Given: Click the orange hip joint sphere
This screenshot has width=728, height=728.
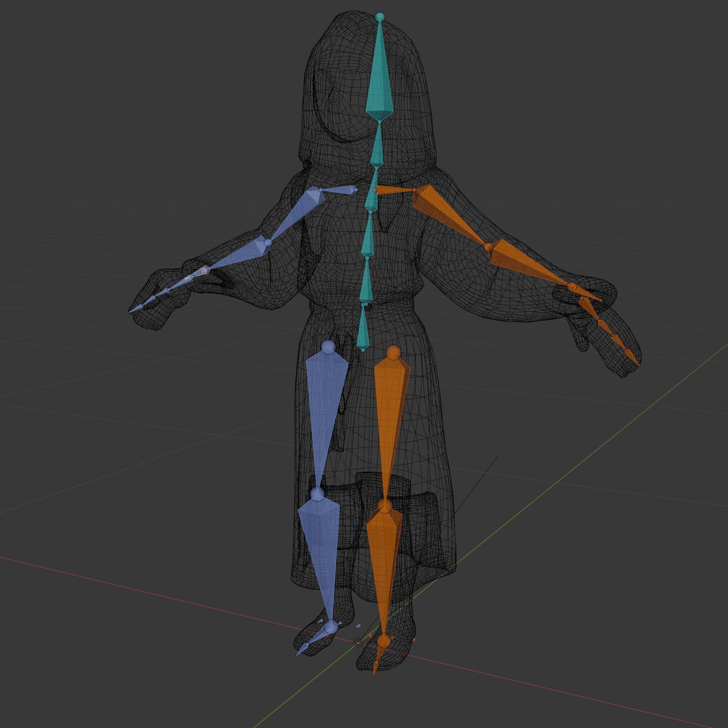Looking at the screenshot, I should (393, 352).
